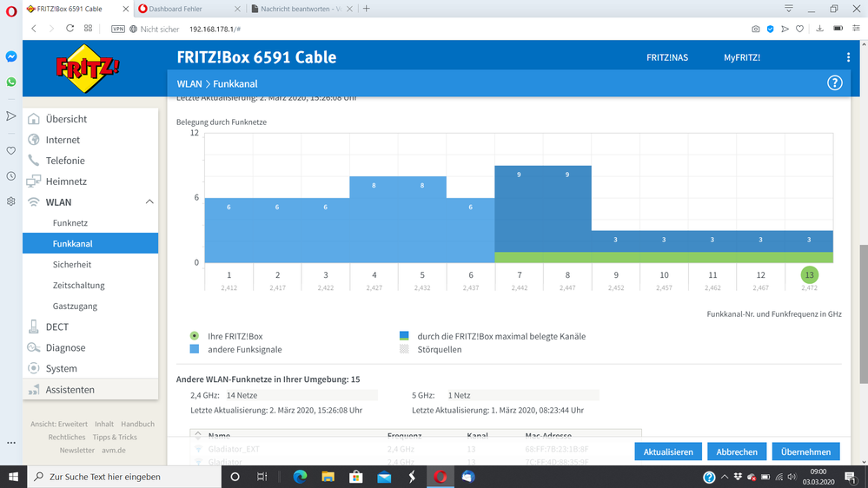Show hidden system tray icons
The height and width of the screenshot is (488, 868).
tap(724, 477)
